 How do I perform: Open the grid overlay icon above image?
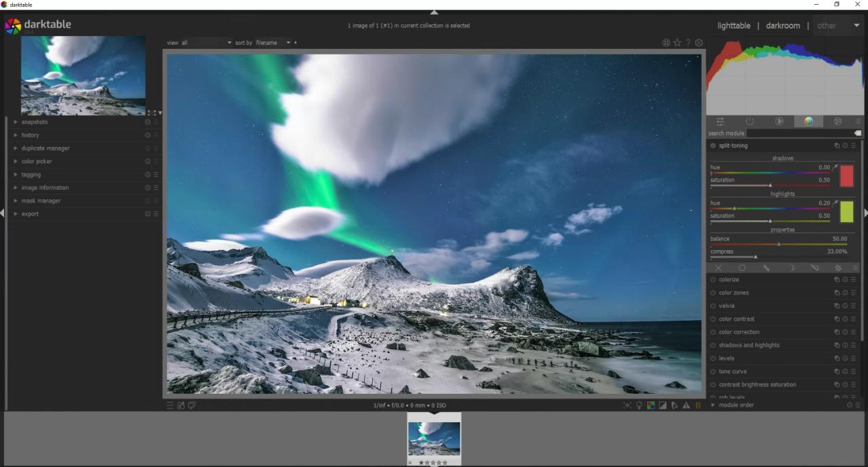tap(666, 43)
